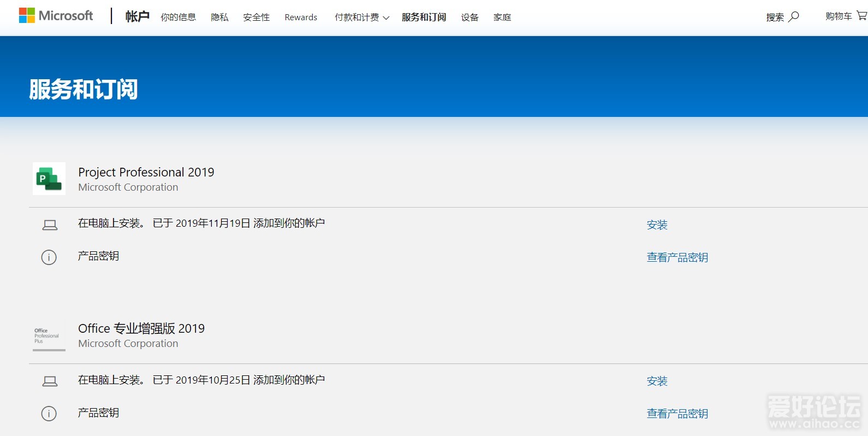The height and width of the screenshot is (436, 868).
Task: Open the Rewards navigation item
Action: (x=301, y=17)
